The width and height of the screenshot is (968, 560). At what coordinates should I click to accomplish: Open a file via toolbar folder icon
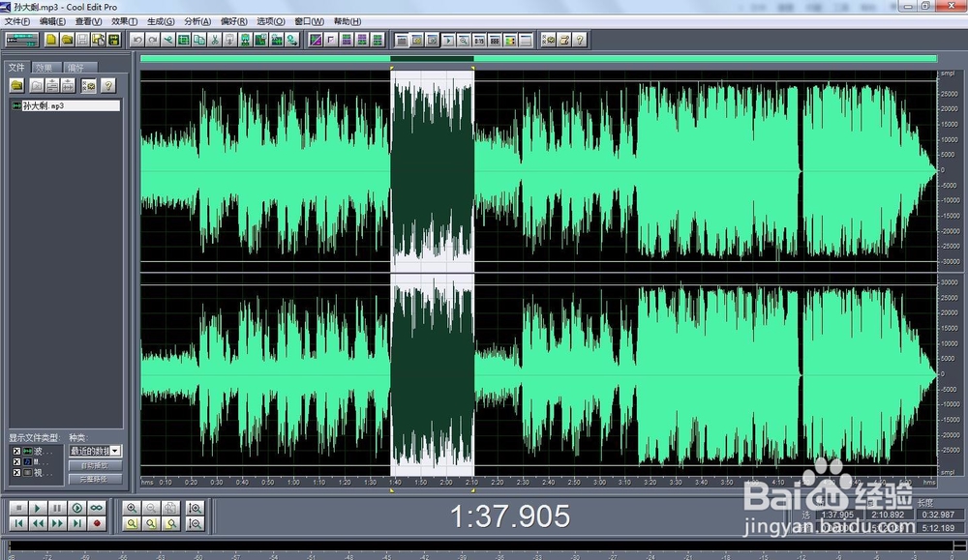coord(67,40)
